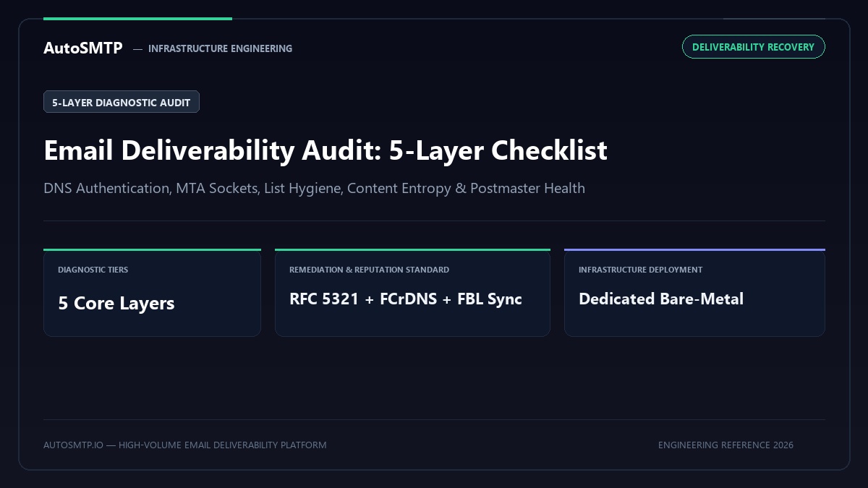Open the RFC 5321 + FCrDNS card value
This screenshot has height=488, width=868.
click(x=406, y=299)
